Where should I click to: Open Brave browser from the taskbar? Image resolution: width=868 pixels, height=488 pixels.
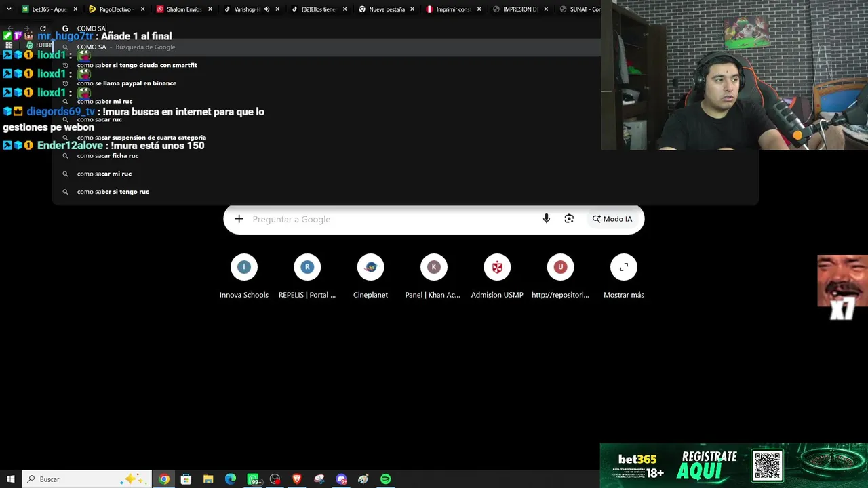tap(297, 479)
